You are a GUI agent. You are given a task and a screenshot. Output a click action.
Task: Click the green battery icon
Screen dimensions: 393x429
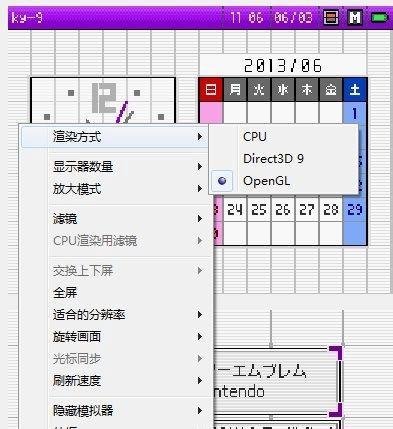(380, 18)
